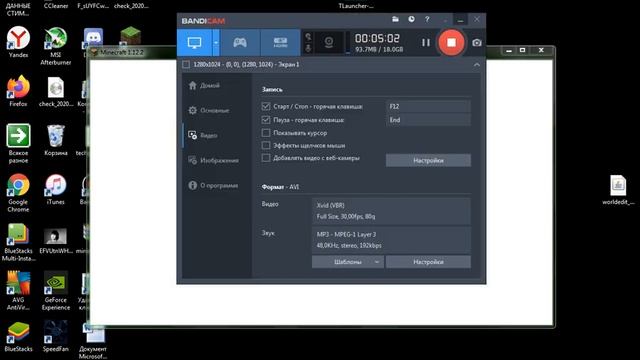Minimize the Bandicam window
The image size is (640, 360).
pyautogui.click(x=460, y=20)
